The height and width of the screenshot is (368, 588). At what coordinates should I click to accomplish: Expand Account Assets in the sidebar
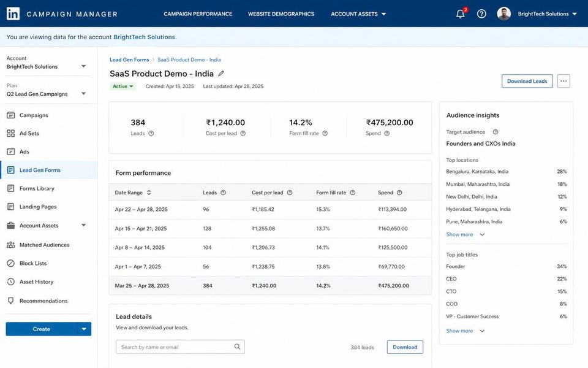(84, 225)
